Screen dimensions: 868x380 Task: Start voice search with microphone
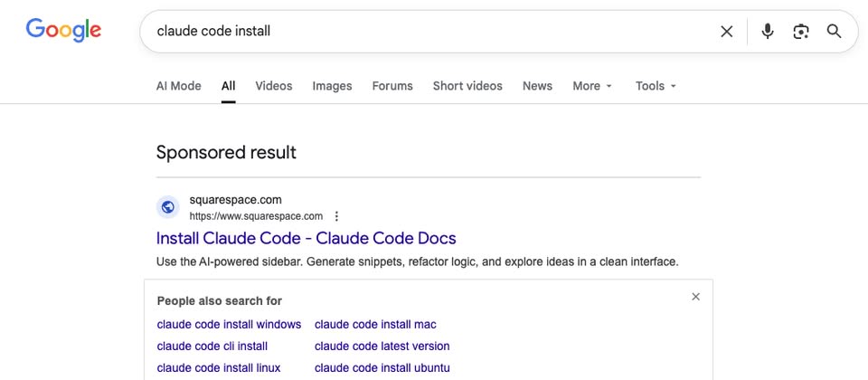tap(768, 32)
